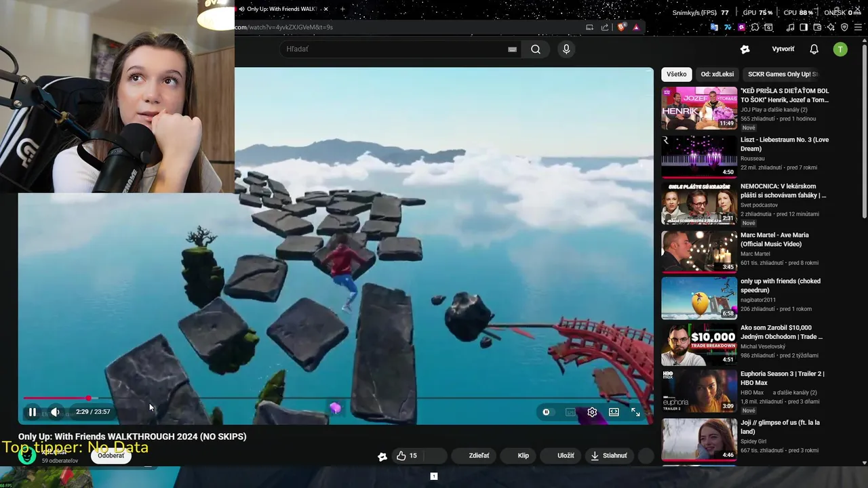Toggle the browser sidebar panel
The height and width of the screenshot is (488, 868).
pyautogui.click(x=804, y=27)
